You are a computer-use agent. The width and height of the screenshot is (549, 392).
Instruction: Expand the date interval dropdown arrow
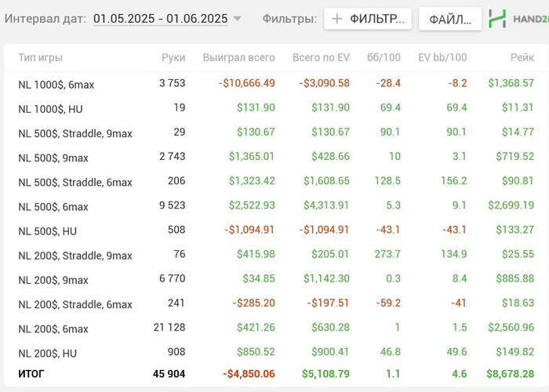tap(238, 19)
